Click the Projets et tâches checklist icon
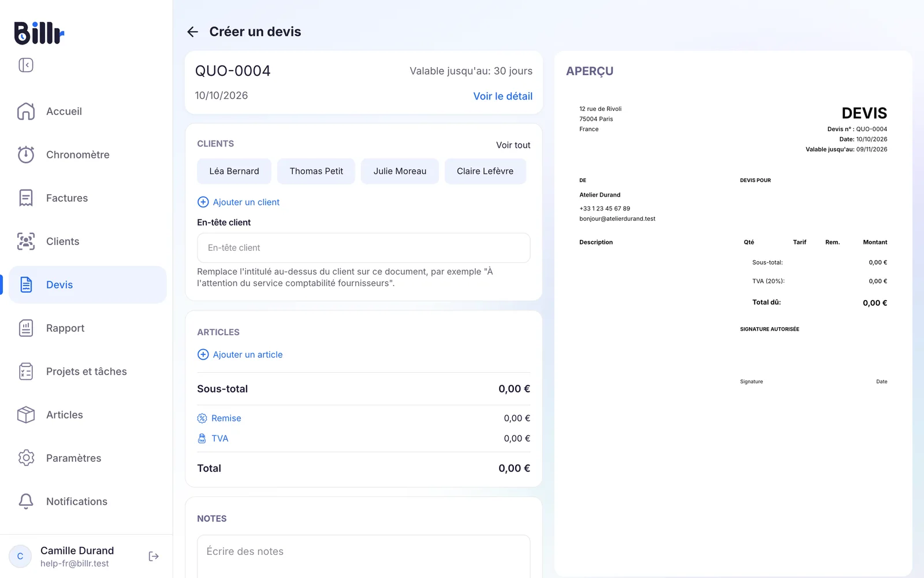 click(26, 371)
